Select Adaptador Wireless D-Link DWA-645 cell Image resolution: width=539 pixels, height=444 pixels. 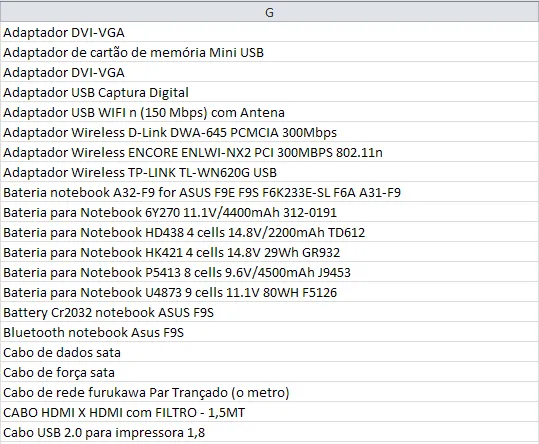pyautogui.click(x=270, y=132)
